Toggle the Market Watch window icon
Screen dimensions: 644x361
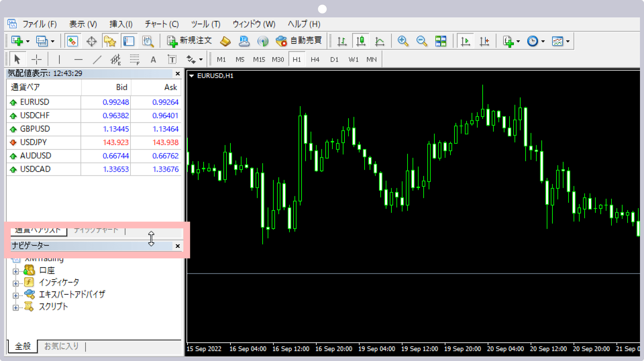click(x=72, y=41)
